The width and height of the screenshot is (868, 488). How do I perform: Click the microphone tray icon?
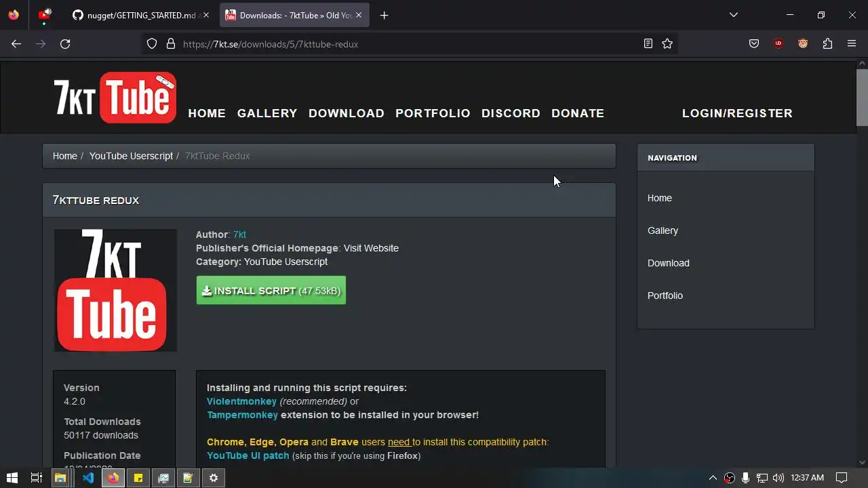click(745, 478)
